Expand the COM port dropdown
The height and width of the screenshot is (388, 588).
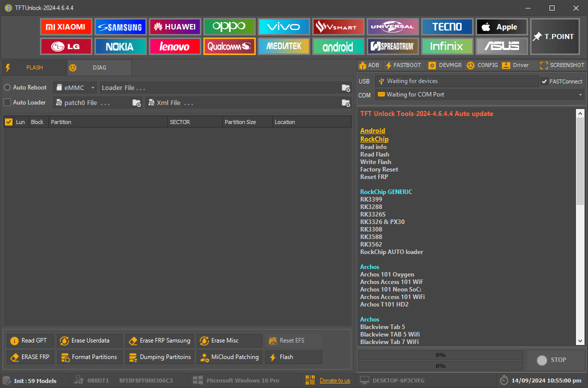[581, 94]
